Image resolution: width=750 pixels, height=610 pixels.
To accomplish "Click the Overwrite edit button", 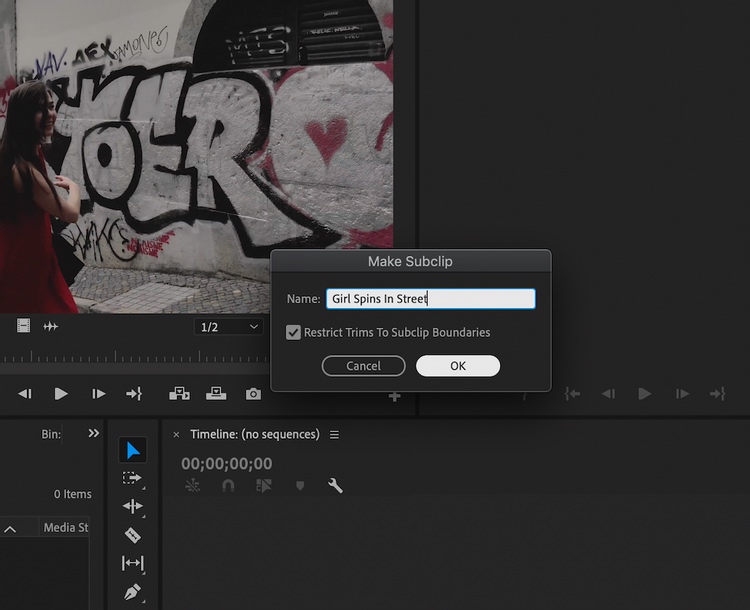I will 216,394.
